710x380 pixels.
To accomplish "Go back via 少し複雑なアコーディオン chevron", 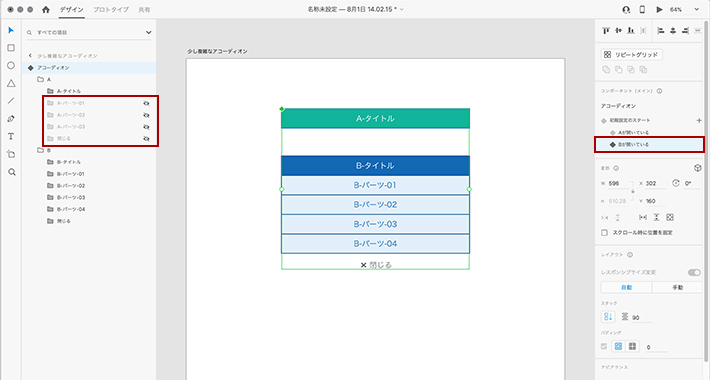I will (30, 56).
